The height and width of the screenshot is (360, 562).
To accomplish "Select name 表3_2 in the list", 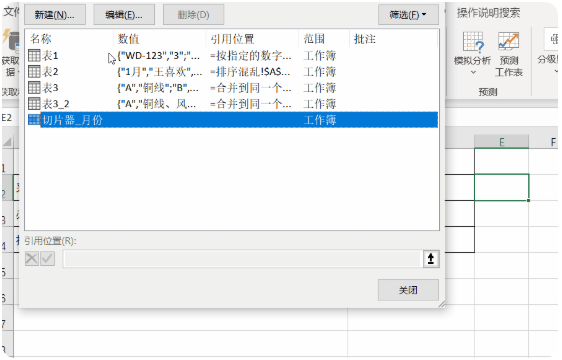I will point(56,104).
